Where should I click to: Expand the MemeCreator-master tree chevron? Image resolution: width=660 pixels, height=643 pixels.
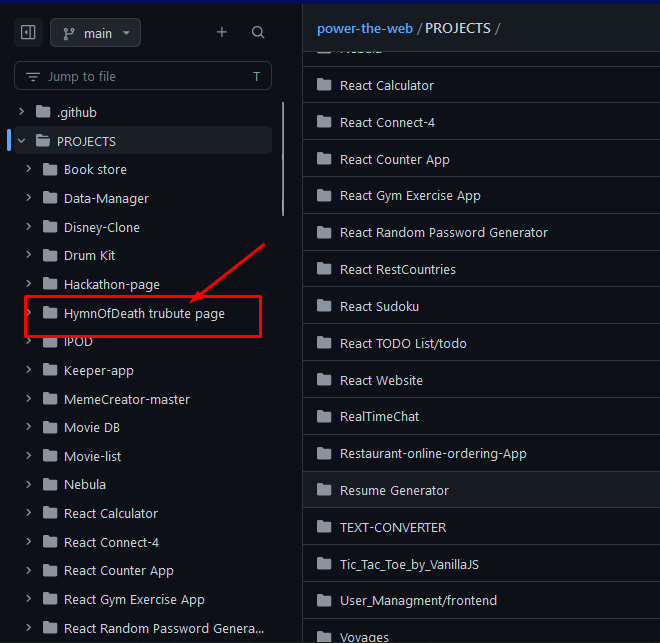tap(29, 399)
